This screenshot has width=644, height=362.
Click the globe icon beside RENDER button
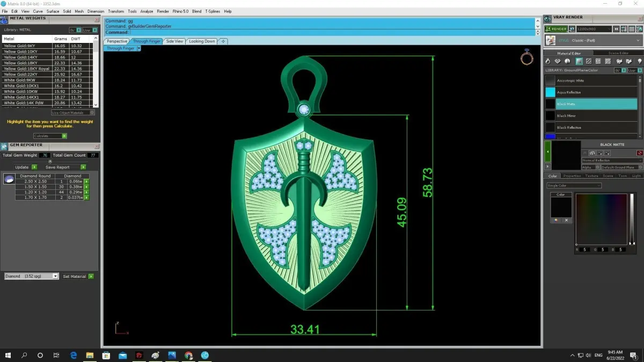point(572,29)
